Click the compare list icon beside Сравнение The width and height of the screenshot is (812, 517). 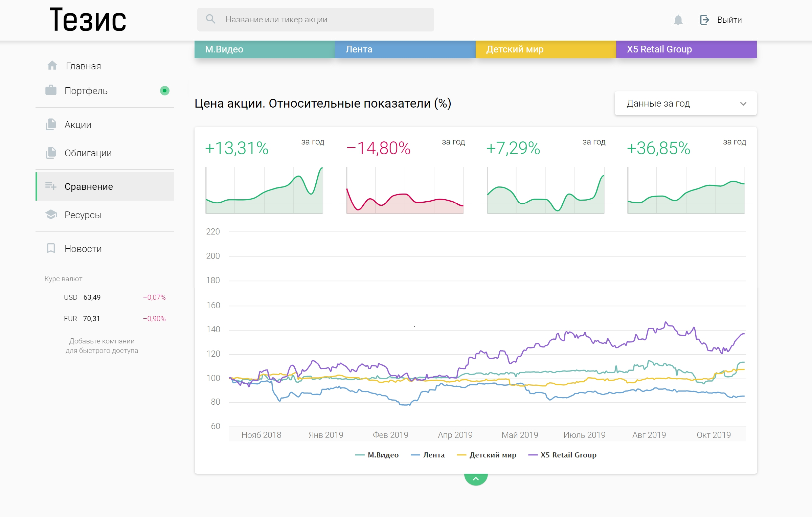pos(51,186)
